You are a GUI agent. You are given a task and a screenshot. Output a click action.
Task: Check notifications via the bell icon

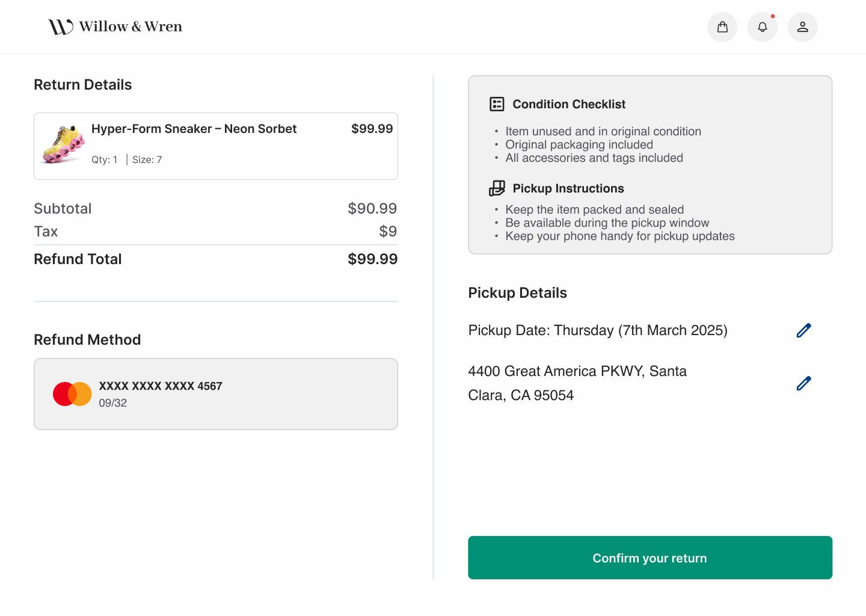(x=762, y=27)
